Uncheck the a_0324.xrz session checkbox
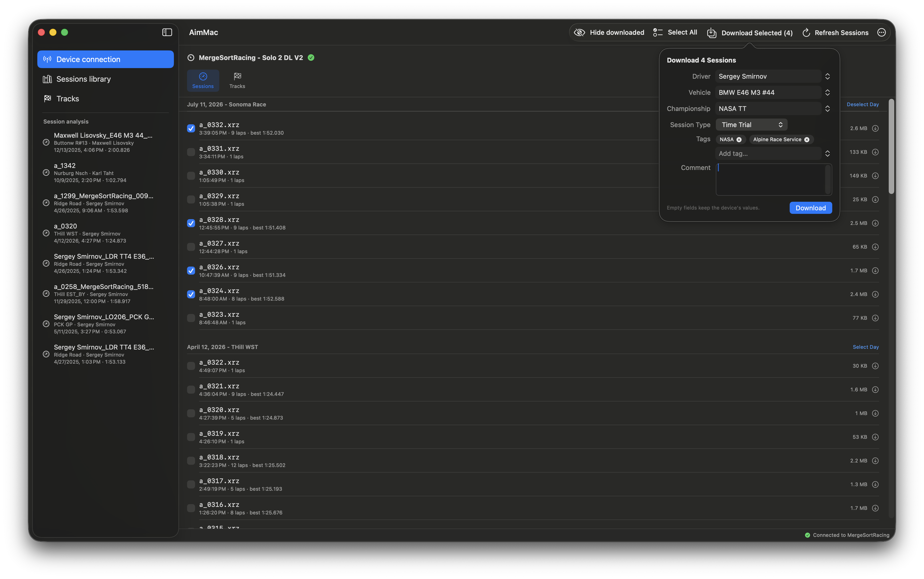The image size is (924, 579). point(191,295)
